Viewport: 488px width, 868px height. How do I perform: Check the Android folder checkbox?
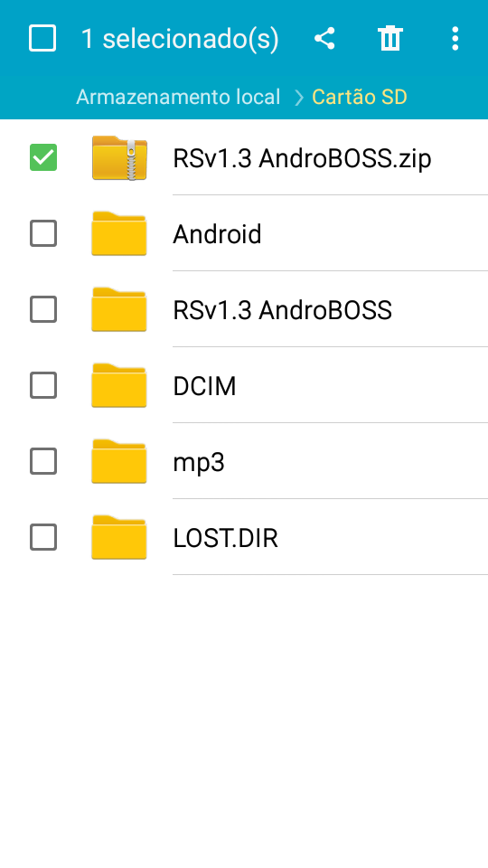(x=43, y=233)
